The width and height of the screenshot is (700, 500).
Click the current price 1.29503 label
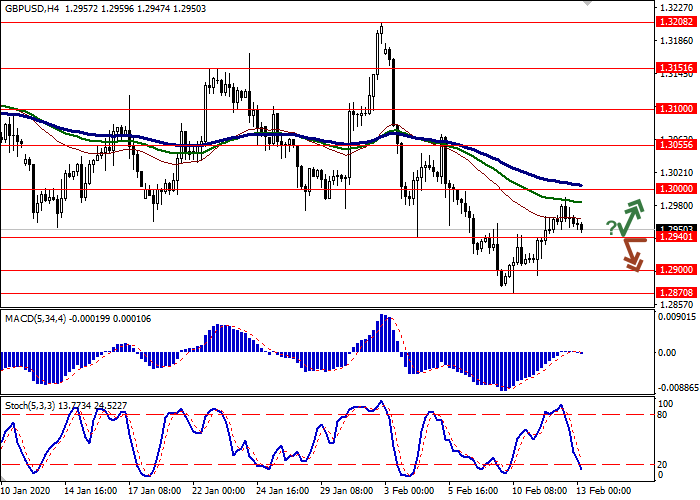point(676,228)
